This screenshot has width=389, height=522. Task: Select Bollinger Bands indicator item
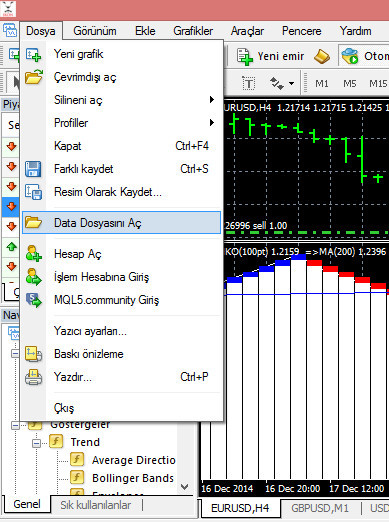(x=133, y=478)
